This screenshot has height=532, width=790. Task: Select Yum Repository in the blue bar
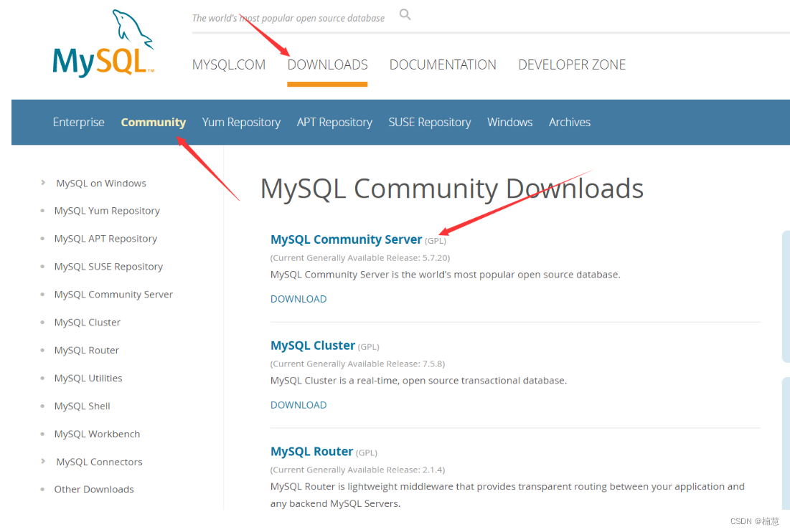[x=241, y=123]
